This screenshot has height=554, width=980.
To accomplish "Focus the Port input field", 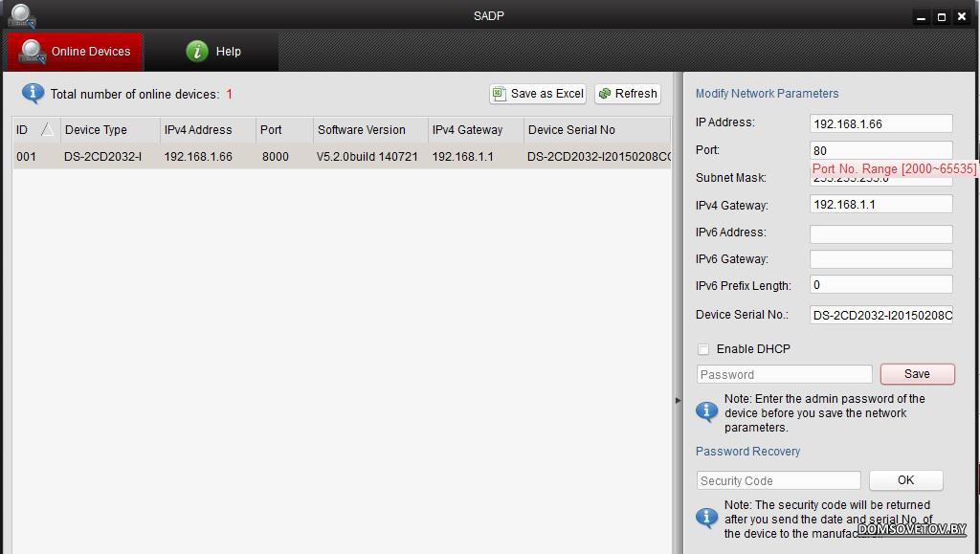I will pos(881,150).
